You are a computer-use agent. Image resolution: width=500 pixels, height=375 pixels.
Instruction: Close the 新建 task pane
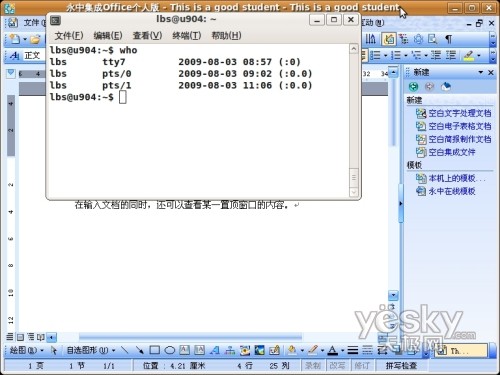click(491, 72)
